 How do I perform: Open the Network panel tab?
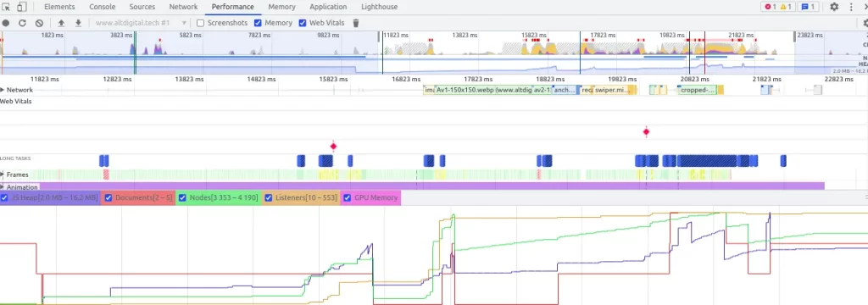coord(183,7)
